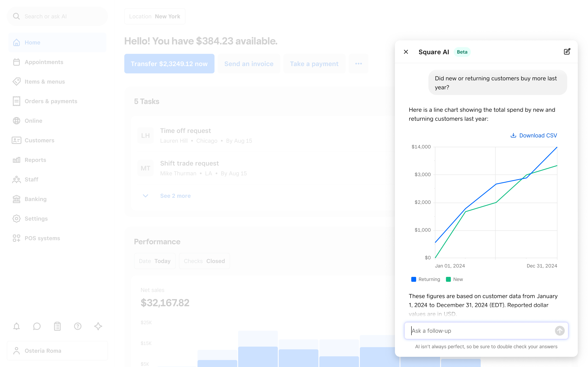Viewport: 588px width, 367px height.
Task: Go to Reports in the sidebar
Action: [x=57, y=160]
